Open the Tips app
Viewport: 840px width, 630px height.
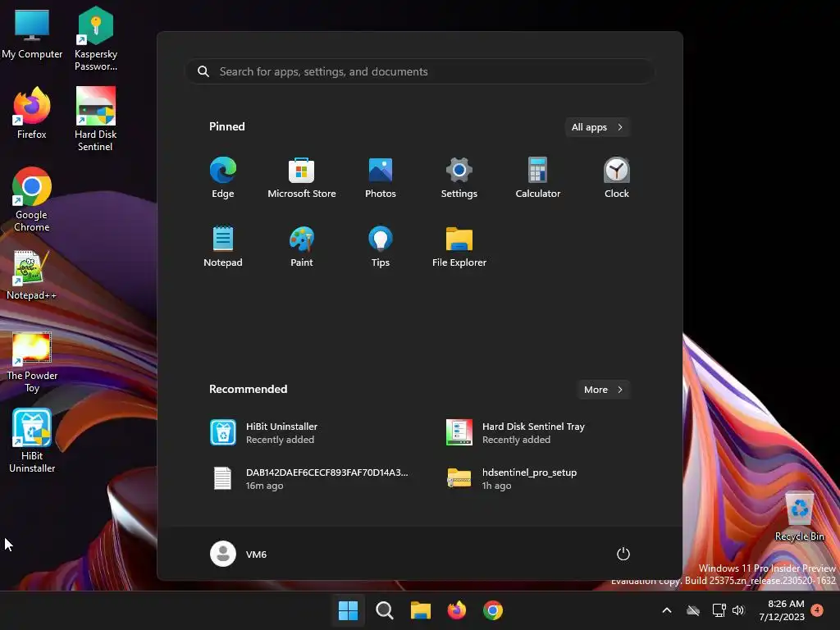point(381,246)
